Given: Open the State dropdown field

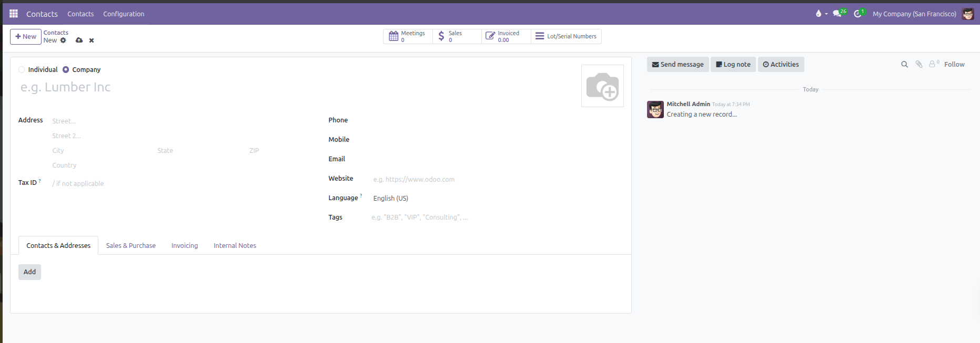Looking at the screenshot, I should pos(200,151).
